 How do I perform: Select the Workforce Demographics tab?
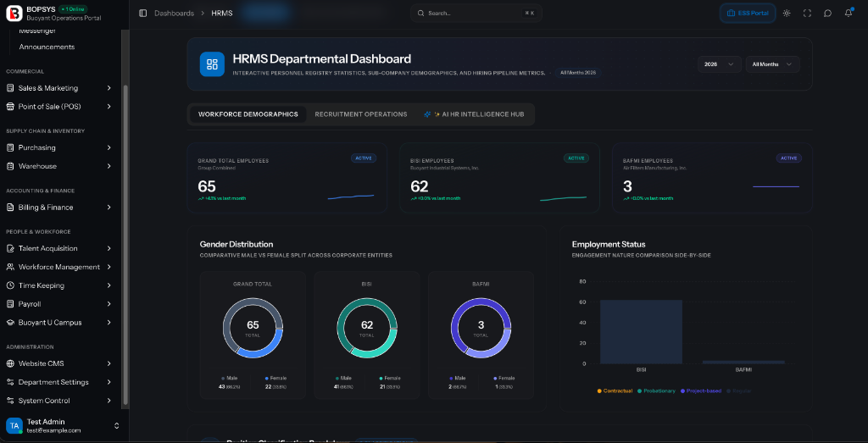[248, 114]
